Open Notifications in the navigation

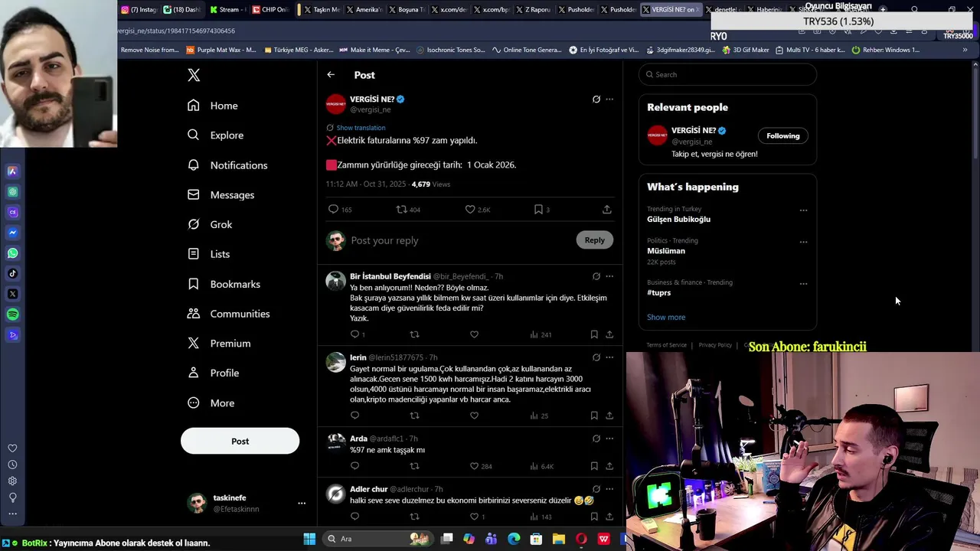point(227,165)
